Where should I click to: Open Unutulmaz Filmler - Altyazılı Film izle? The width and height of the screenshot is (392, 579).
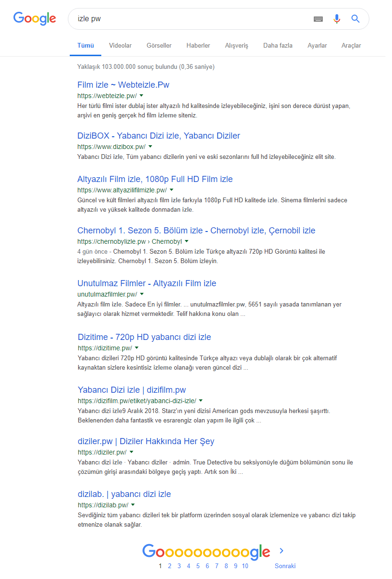(x=147, y=283)
